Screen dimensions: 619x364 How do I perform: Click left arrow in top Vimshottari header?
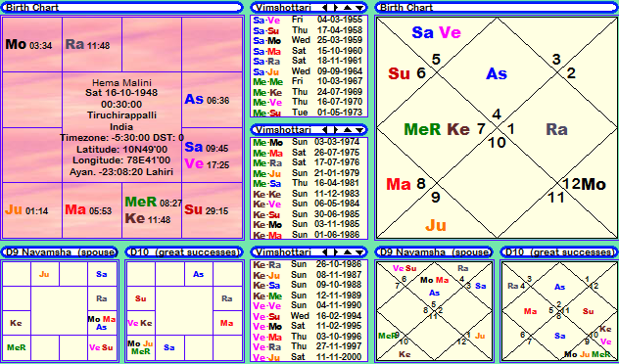(x=325, y=8)
